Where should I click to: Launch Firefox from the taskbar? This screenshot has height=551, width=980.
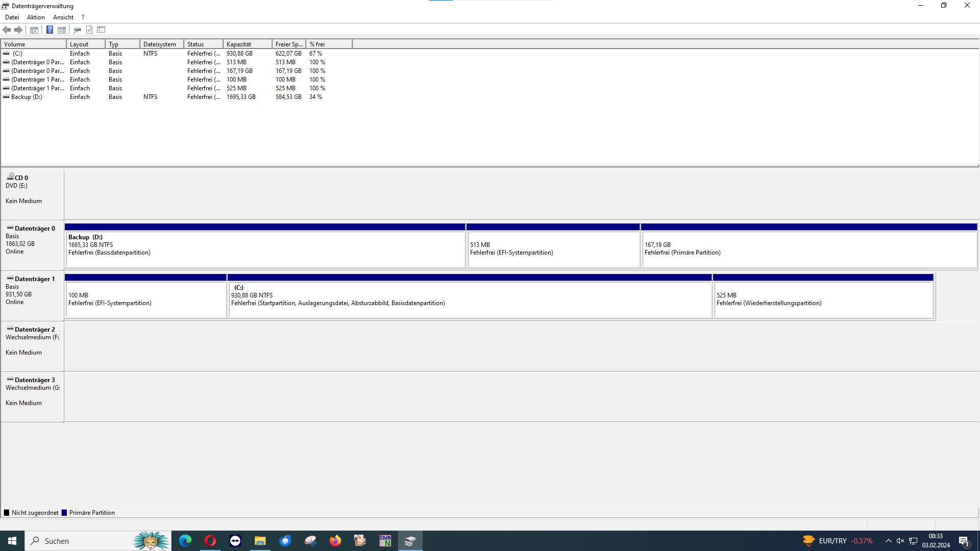tap(335, 540)
